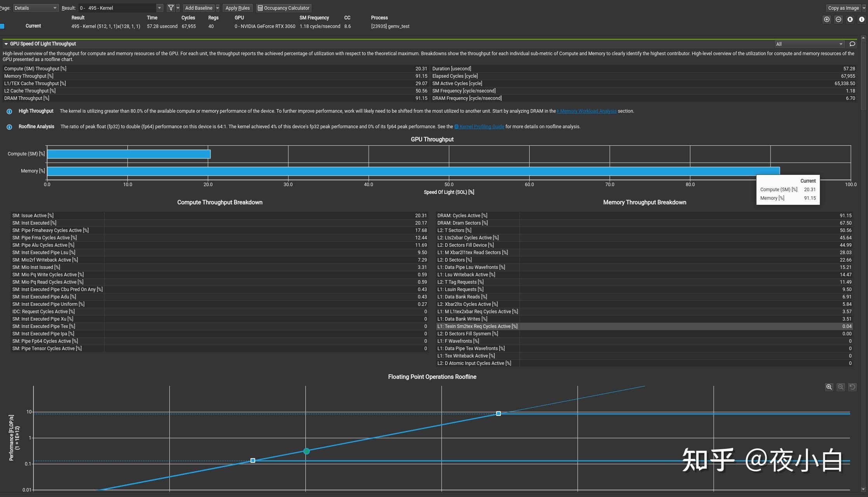
Task: Click the filter funnel icon
Action: (171, 8)
